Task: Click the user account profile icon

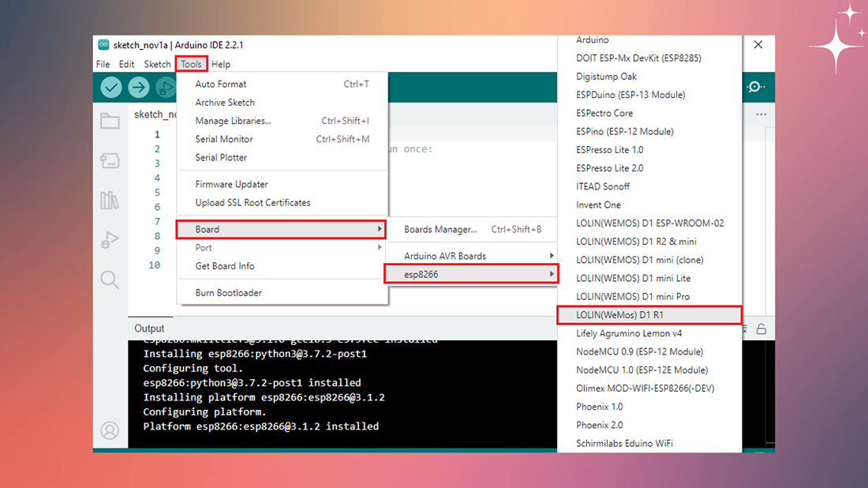Action: 110,430
